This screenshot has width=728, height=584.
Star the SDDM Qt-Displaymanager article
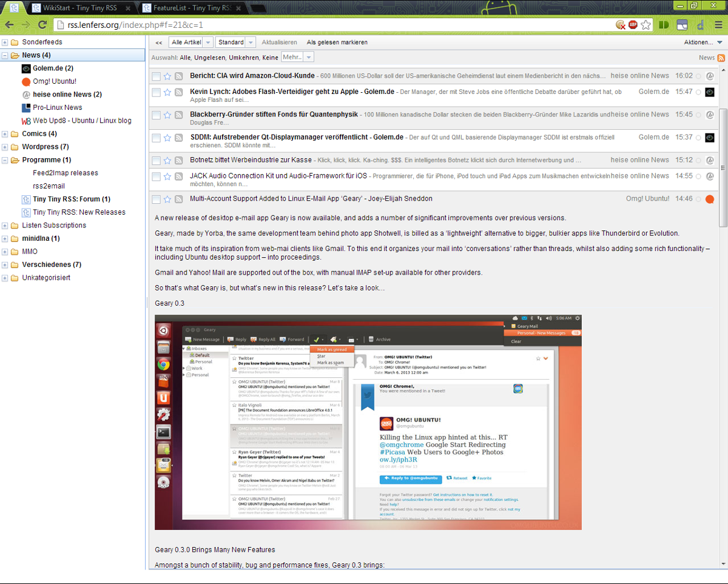tap(167, 138)
